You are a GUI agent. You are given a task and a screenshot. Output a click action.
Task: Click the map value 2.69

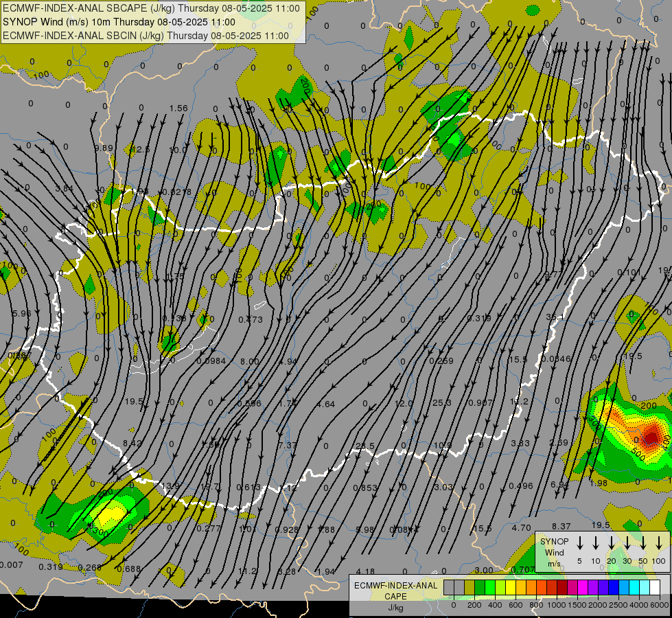coord(559,443)
